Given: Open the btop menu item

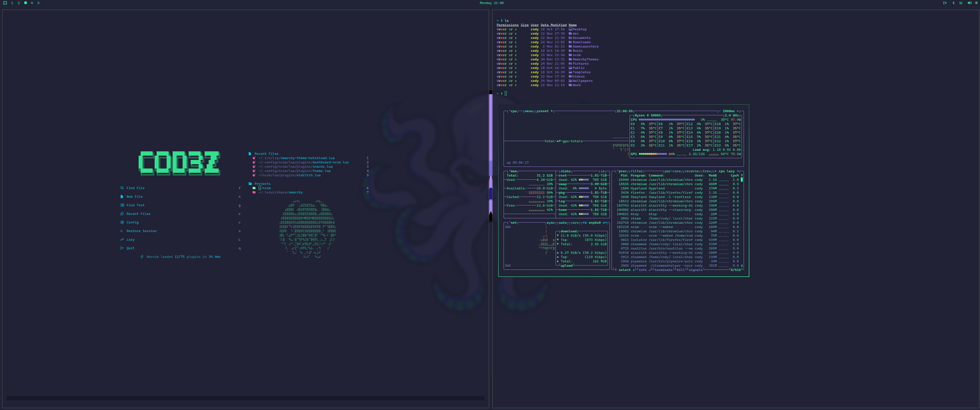Looking at the screenshot, I should click(x=528, y=111).
